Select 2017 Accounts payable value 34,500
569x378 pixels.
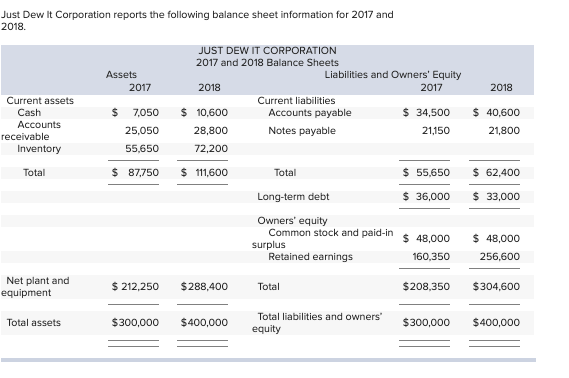click(x=433, y=112)
